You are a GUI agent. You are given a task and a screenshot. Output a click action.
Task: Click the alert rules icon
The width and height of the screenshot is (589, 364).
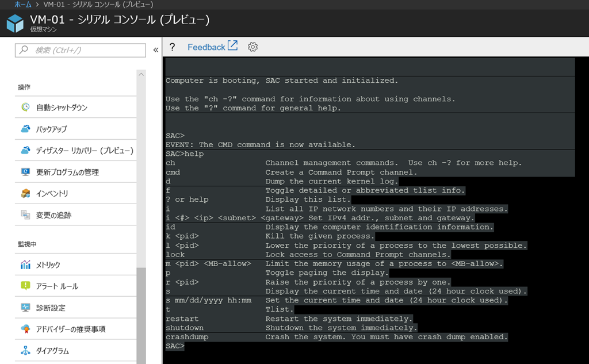(x=25, y=286)
